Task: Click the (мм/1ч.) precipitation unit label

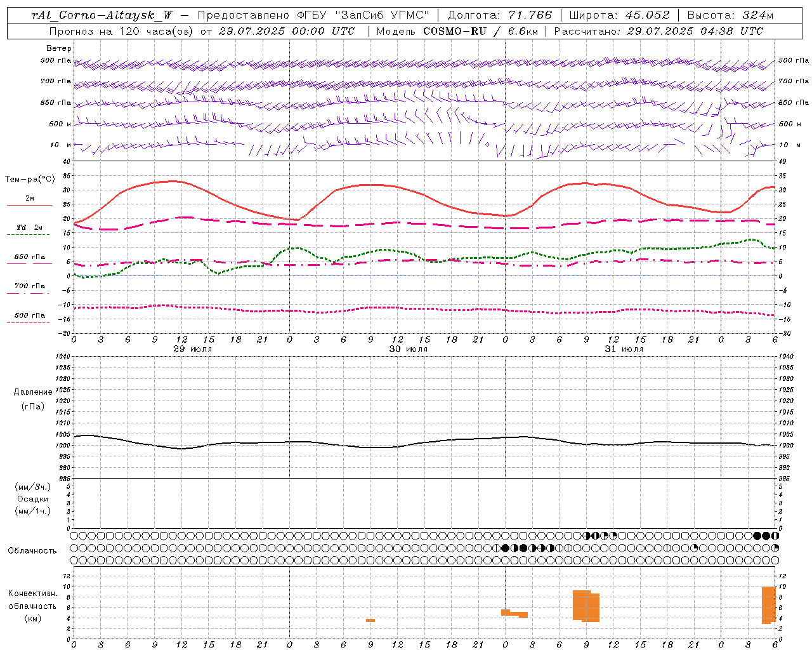Action: click(32, 511)
